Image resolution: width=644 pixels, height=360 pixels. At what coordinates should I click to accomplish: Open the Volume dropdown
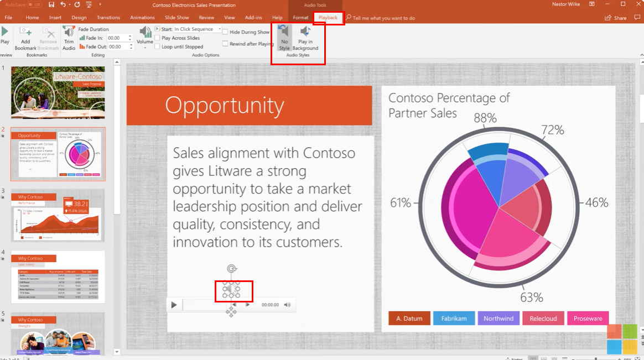pos(144,38)
